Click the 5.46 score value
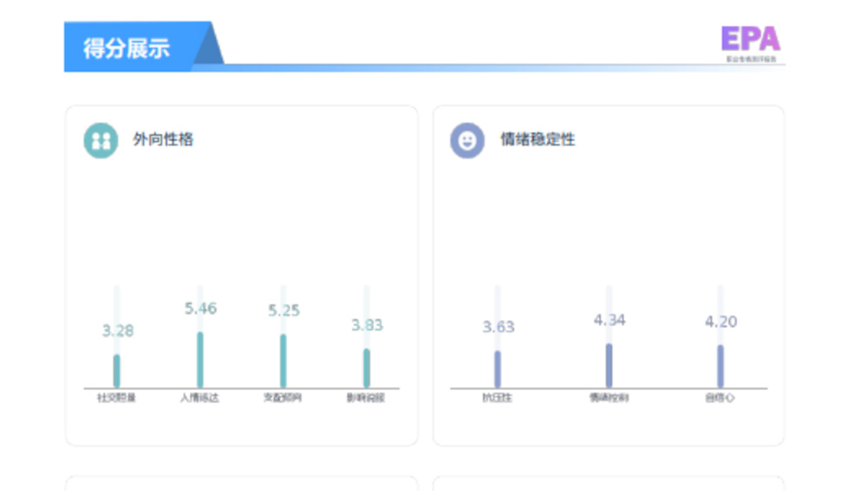 [x=201, y=308]
